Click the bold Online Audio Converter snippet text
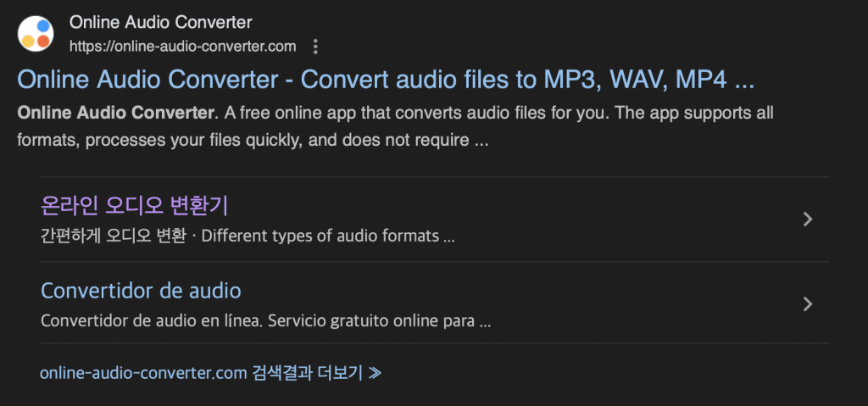 click(115, 113)
